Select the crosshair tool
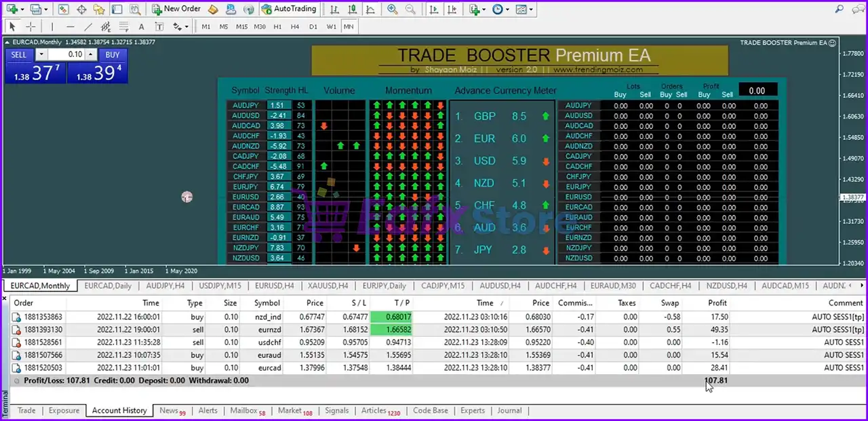 coord(31,26)
